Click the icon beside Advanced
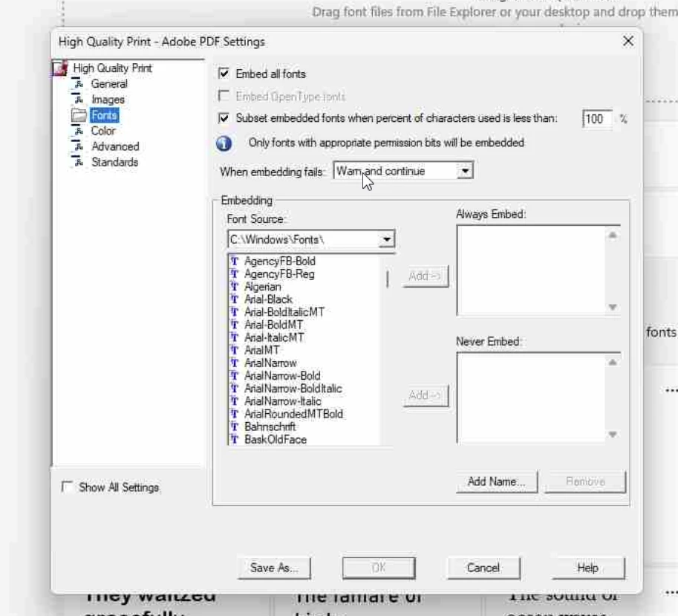The image size is (678, 616). [77, 146]
